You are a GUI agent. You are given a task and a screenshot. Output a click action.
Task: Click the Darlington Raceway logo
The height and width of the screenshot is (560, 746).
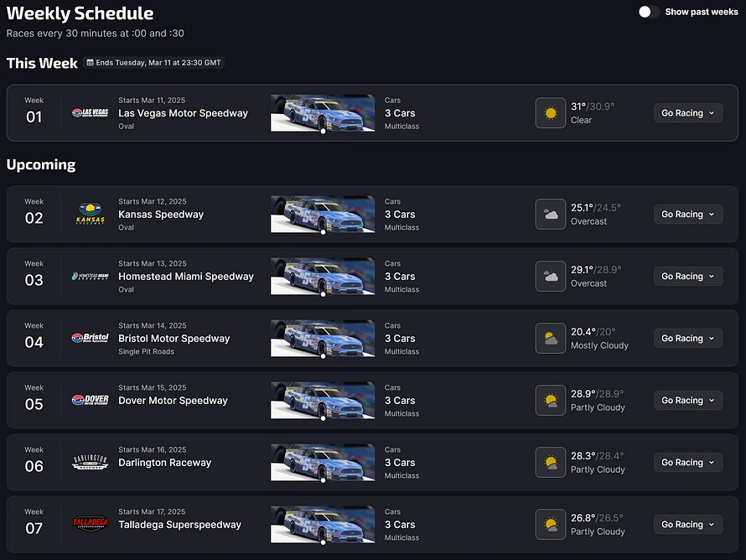point(90,463)
